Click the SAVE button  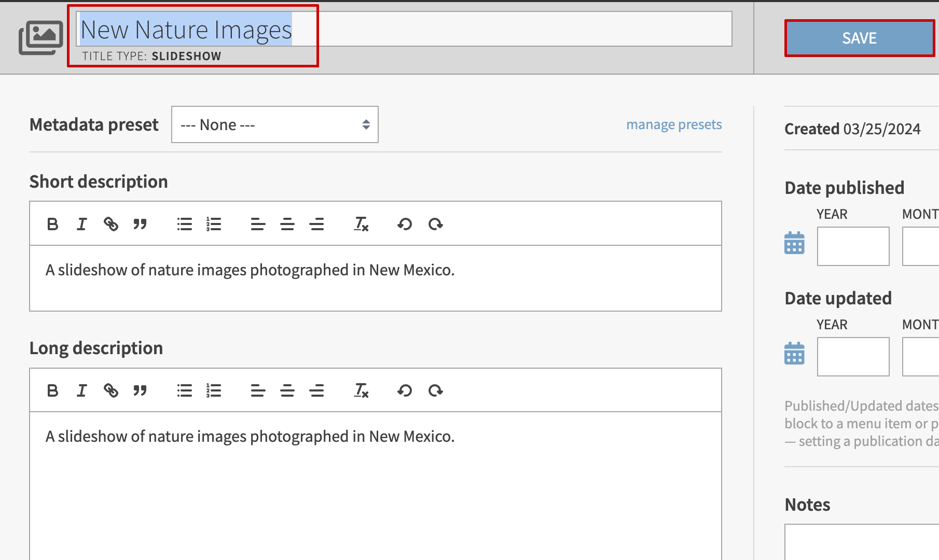[x=859, y=38]
